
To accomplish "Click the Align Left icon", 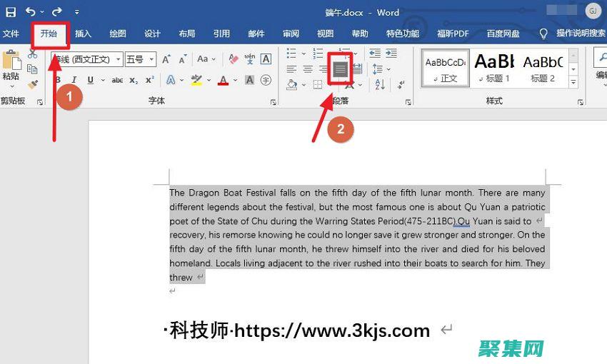I will pos(291,69).
